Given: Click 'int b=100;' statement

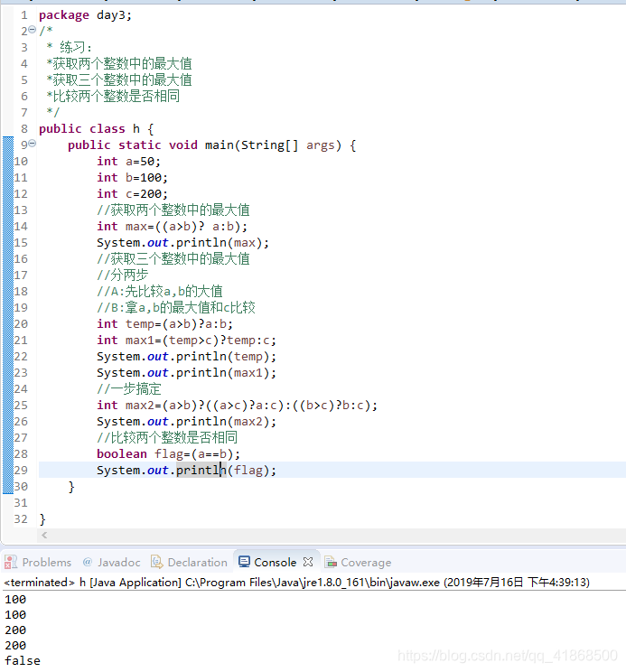Looking at the screenshot, I should pyautogui.click(x=132, y=178).
